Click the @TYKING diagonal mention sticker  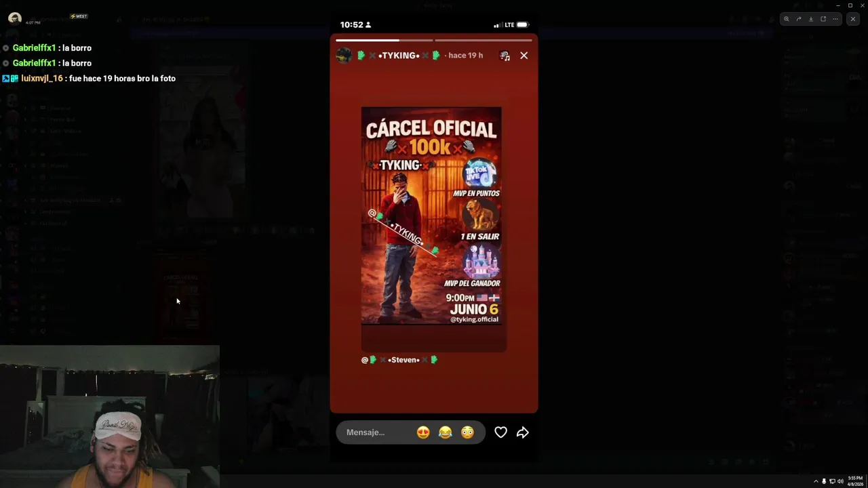pyautogui.click(x=403, y=233)
